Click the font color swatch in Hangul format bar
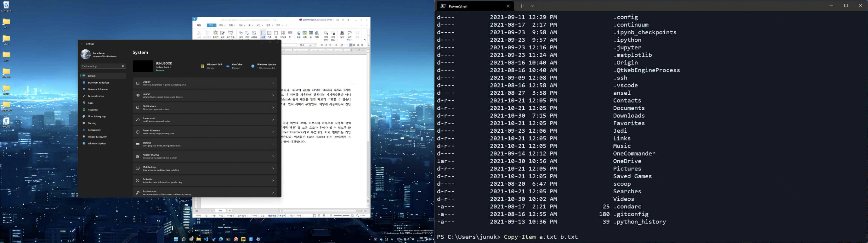Screen dimensions: 868x243 [342, 45]
